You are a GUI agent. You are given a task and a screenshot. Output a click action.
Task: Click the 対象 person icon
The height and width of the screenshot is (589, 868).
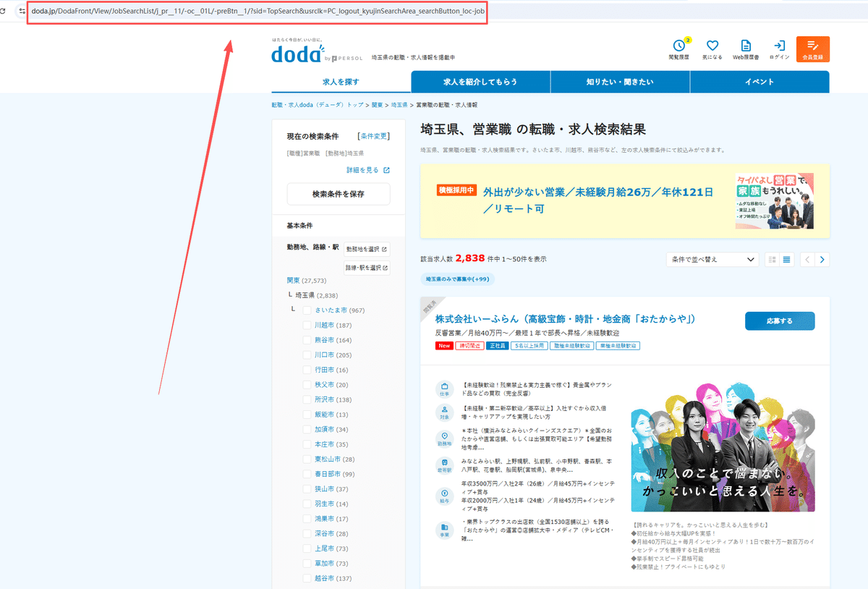pos(444,412)
